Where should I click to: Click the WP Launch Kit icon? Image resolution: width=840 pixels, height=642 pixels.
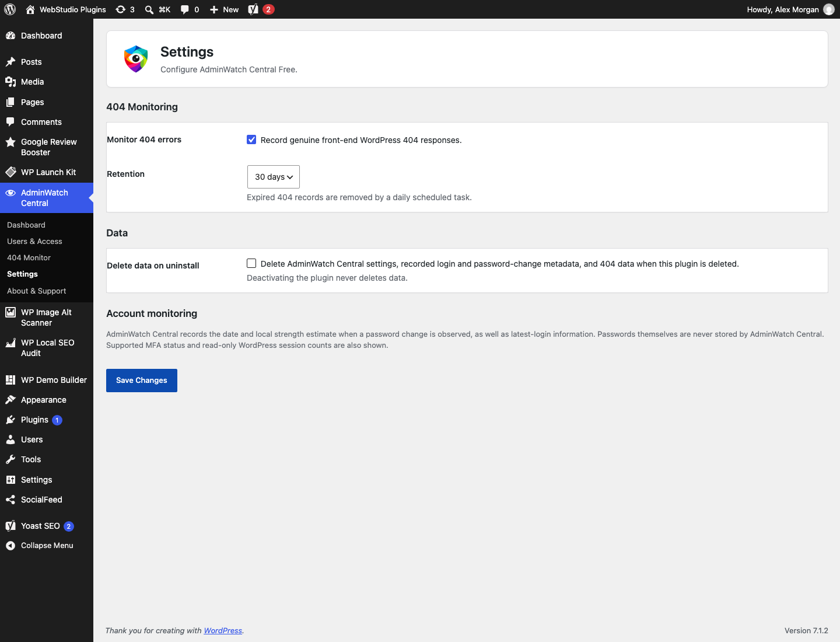point(10,172)
